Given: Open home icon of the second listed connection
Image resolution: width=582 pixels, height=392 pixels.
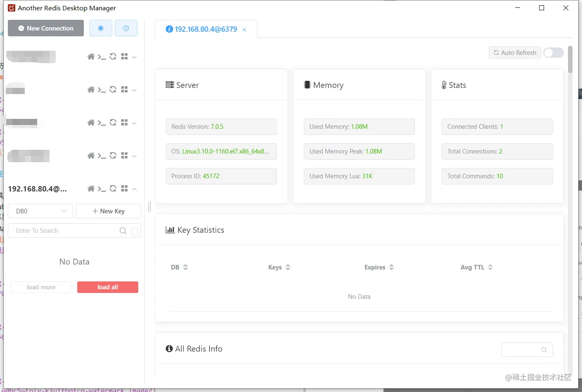Looking at the screenshot, I should 91,90.
